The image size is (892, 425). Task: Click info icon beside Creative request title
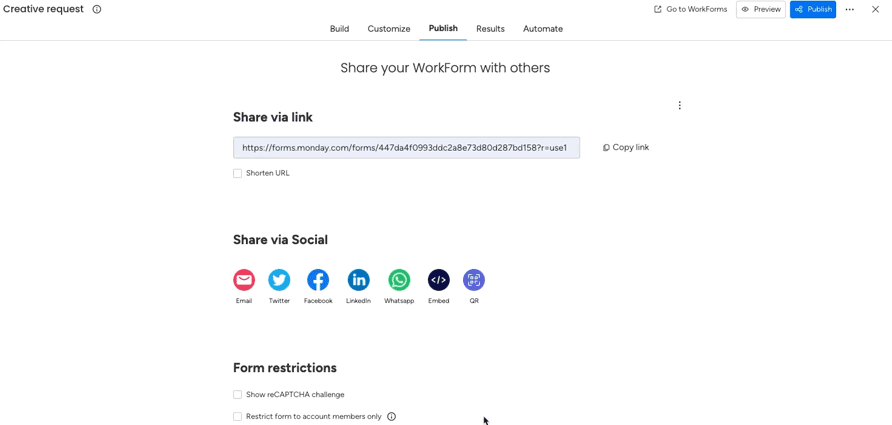pyautogui.click(x=97, y=9)
